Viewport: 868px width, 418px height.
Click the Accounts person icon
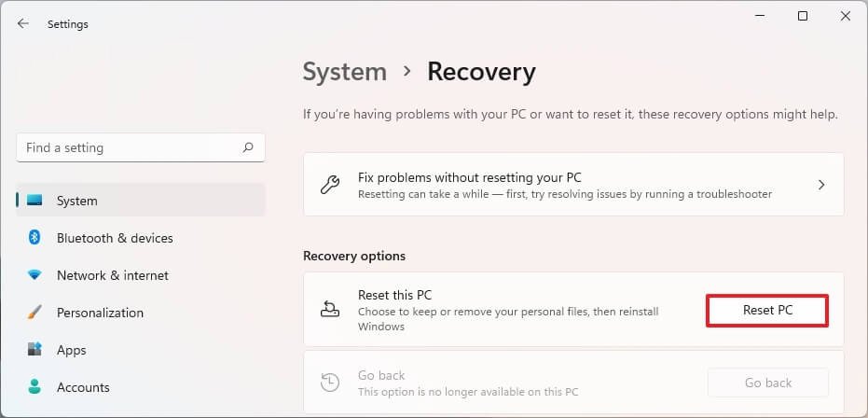point(34,387)
